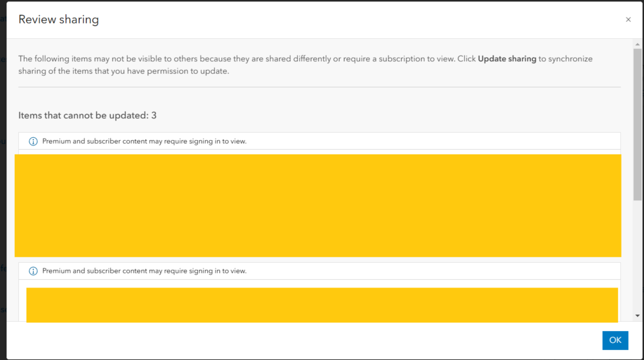644x360 pixels.
Task: Select the first 'Premium and subscriber content' notice
Action: click(144, 141)
